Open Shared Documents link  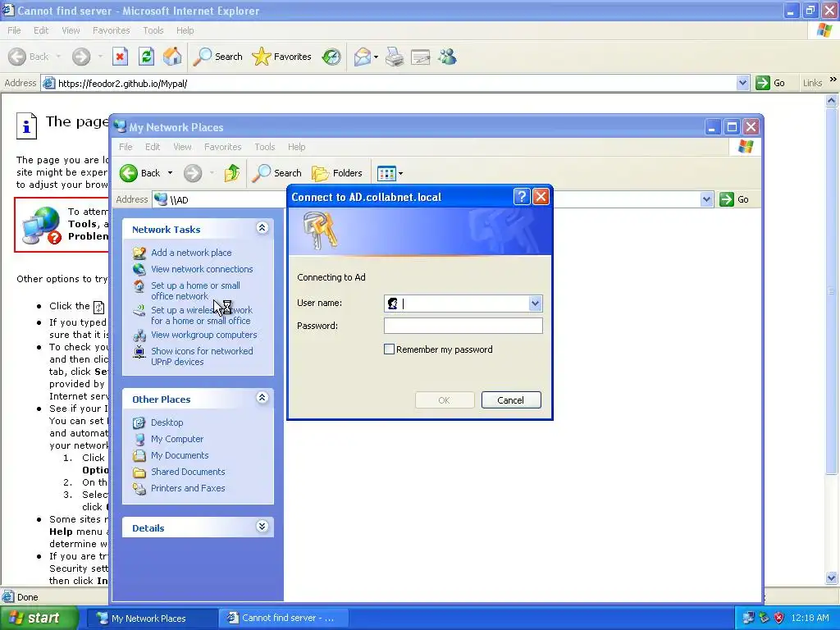(188, 472)
